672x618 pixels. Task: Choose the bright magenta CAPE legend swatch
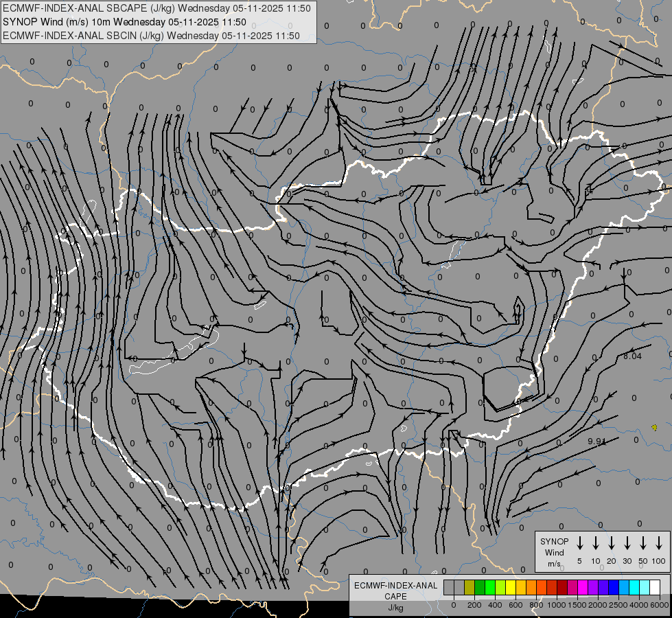(583, 587)
